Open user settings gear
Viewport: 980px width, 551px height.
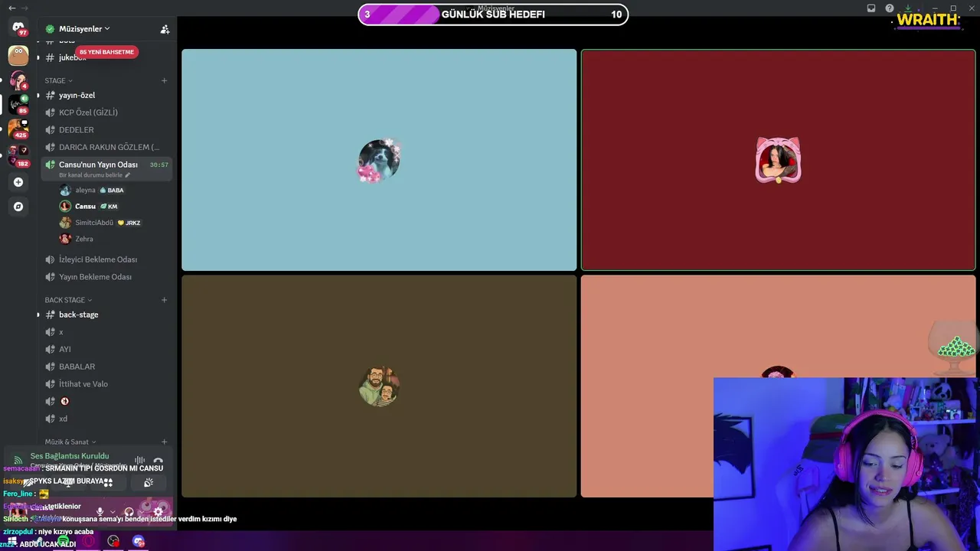click(158, 511)
